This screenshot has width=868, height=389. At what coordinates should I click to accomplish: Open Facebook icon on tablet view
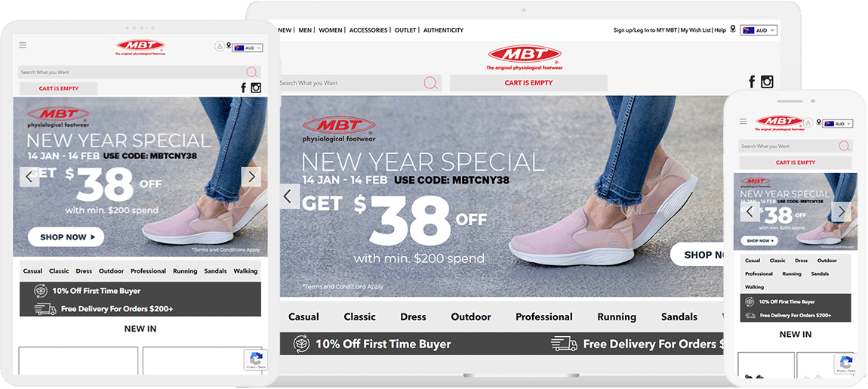coord(243,88)
